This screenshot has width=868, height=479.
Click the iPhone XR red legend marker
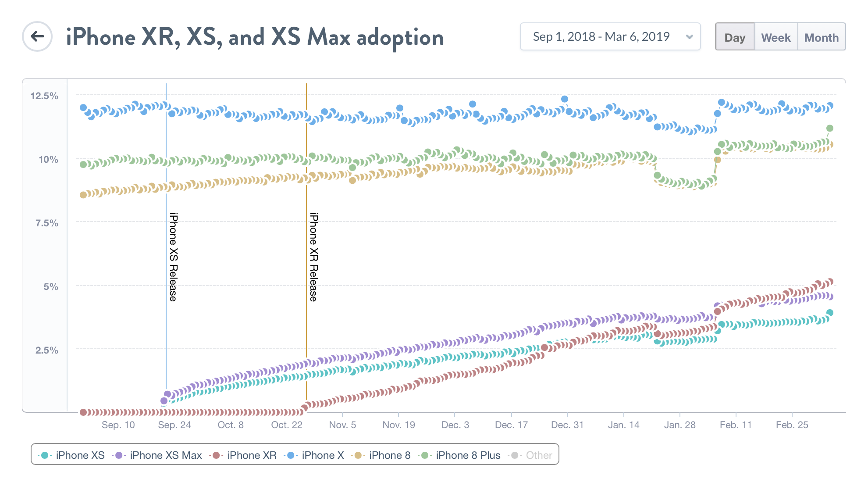216,455
